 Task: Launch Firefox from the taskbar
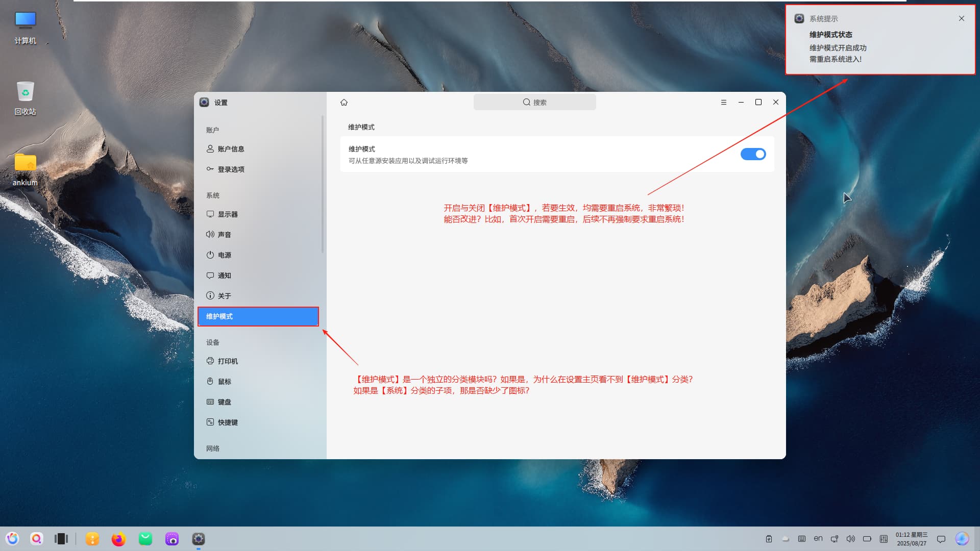pos(118,539)
